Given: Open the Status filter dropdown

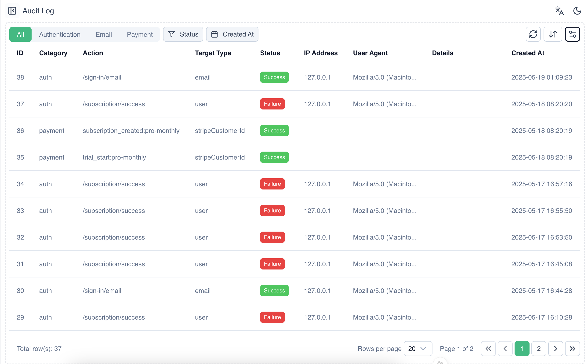Looking at the screenshot, I should tap(183, 34).
